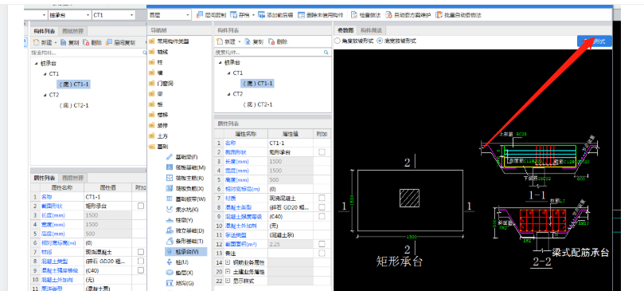
Task: Click 层间复制 icon in left 构件列表 panel
Action: (109, 42)
